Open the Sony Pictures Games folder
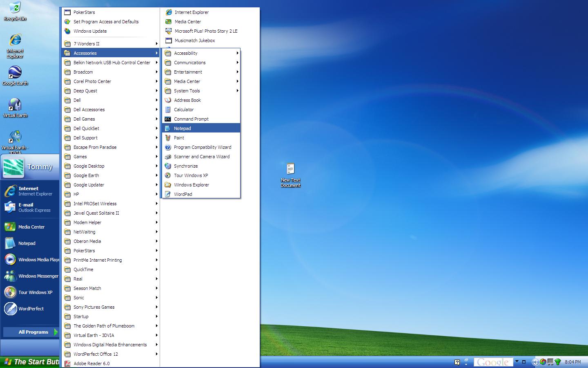Screen dimensions: 588x368 (111, 307)
